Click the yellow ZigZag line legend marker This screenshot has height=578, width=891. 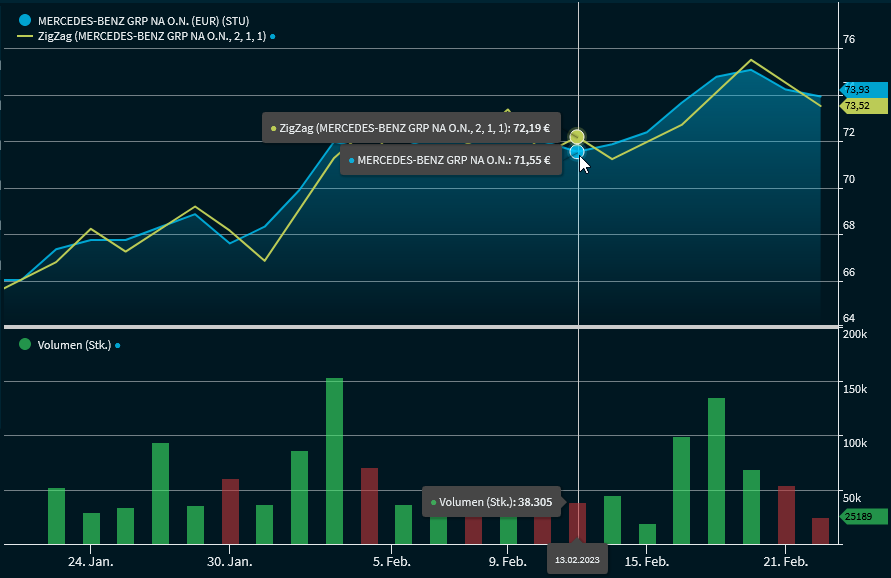click(x=25, y=37)
